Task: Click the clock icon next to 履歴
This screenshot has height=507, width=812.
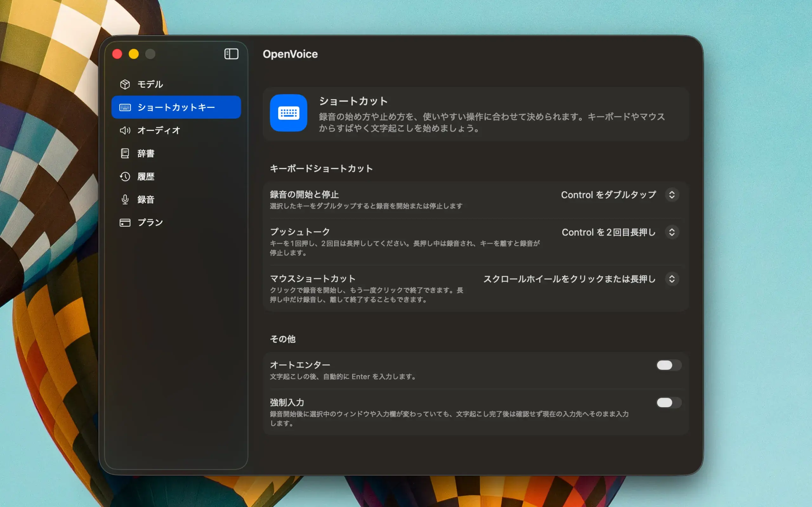Action: pos(125,176)
